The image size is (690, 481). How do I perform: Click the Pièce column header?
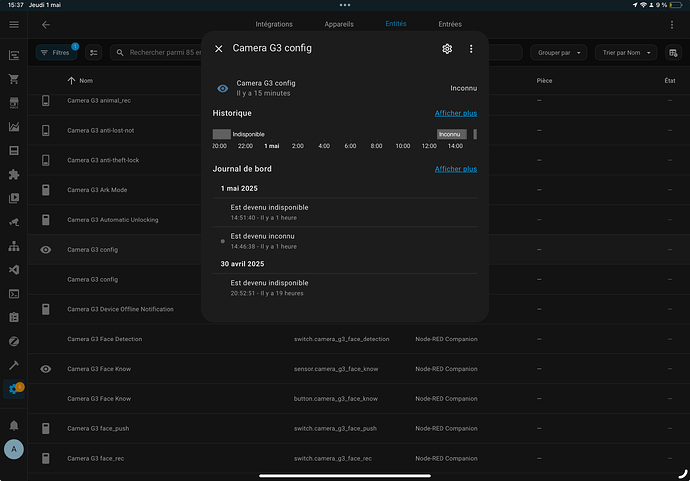tap(544, 81)
